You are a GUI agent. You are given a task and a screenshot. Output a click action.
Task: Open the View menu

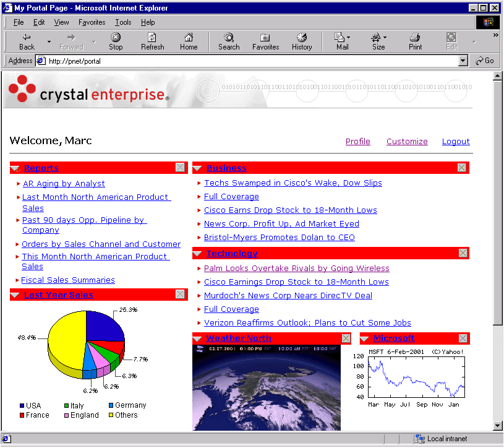point(61,22)
